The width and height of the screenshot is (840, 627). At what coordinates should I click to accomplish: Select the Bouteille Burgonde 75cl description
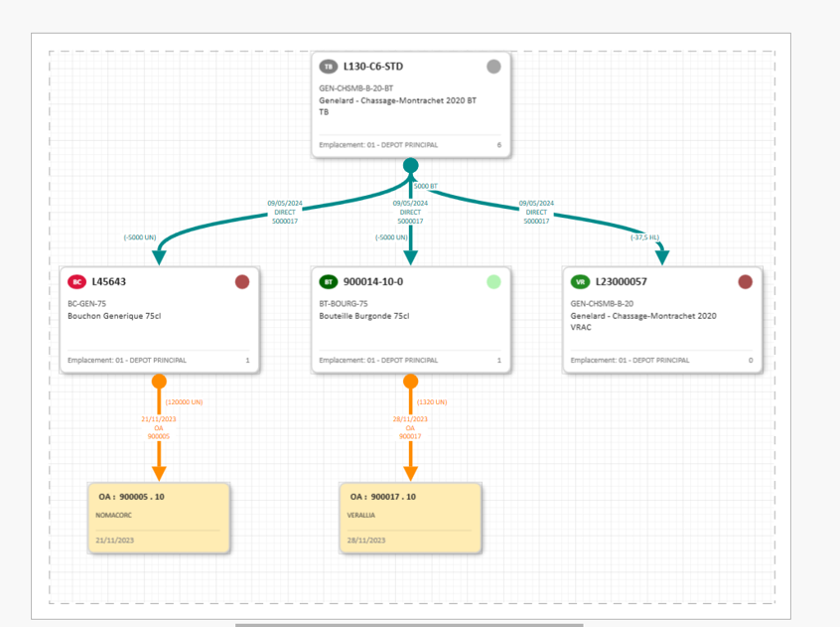[x=363, y=316]
